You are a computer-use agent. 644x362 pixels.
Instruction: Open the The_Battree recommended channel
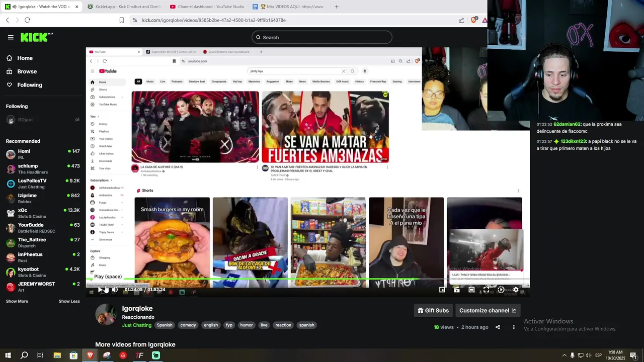43,242
